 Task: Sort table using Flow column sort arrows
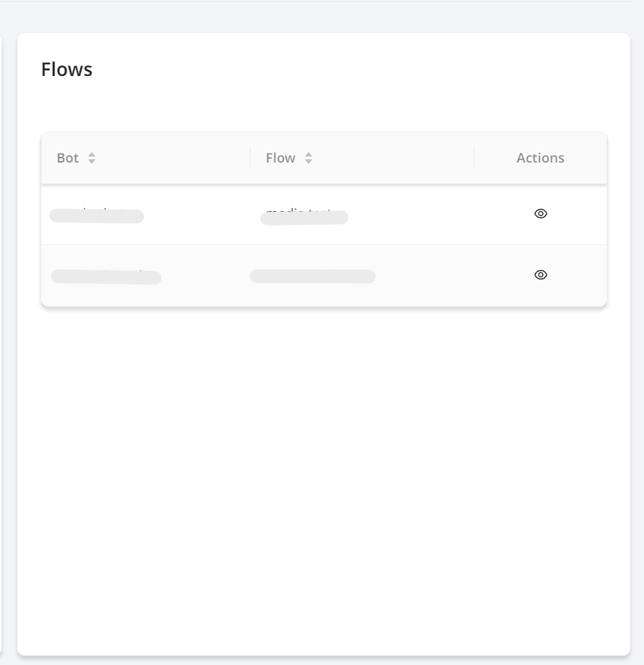coord(308,158)
